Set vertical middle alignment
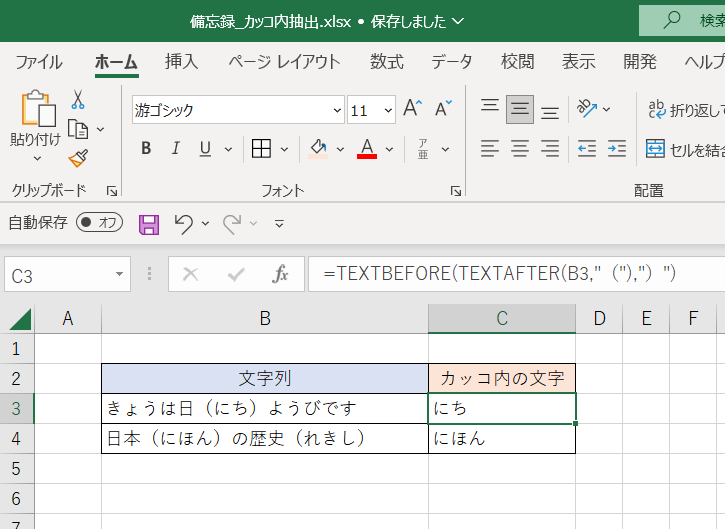This screenshot has height=529, width=725. (x=520, y=110)
